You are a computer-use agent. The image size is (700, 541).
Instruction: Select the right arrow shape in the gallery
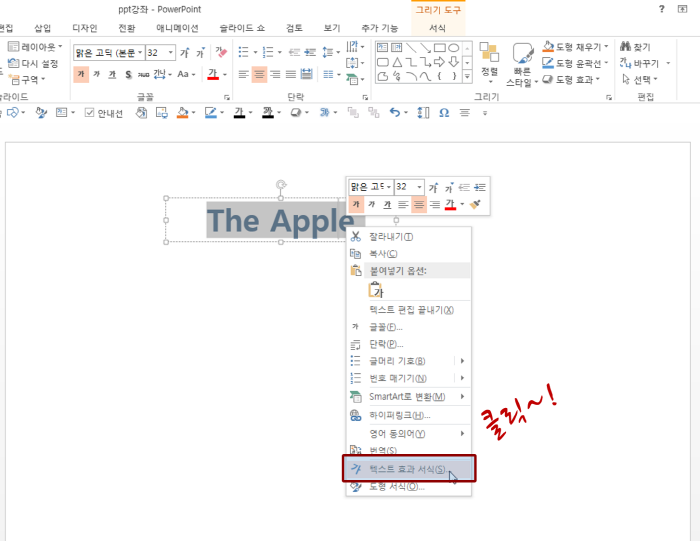point(439,62)
